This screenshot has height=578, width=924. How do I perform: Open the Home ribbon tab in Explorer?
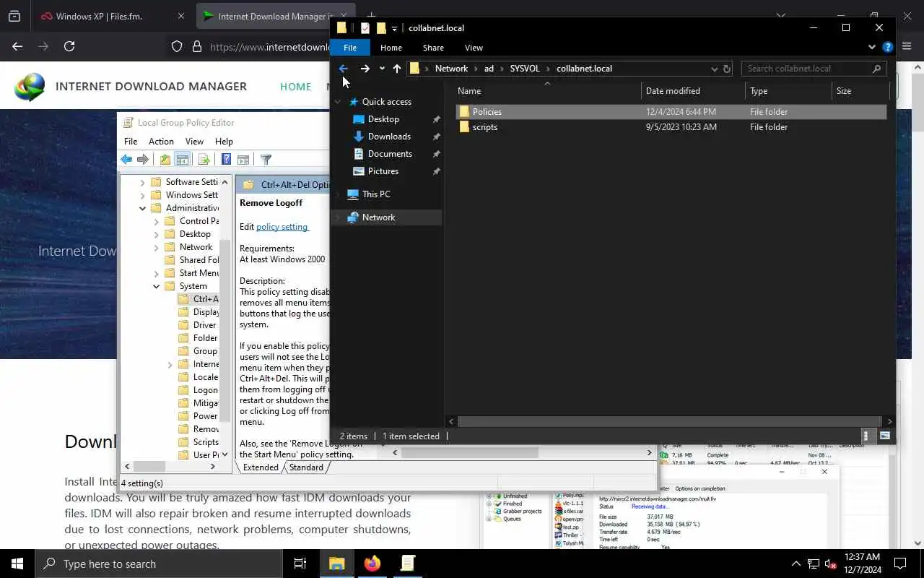tap(391, 48)
